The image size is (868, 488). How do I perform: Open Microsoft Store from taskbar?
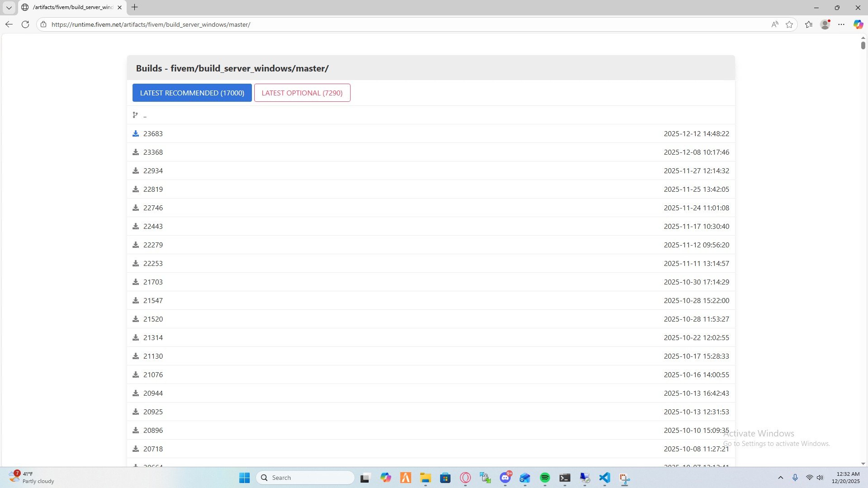coord(446,478)
